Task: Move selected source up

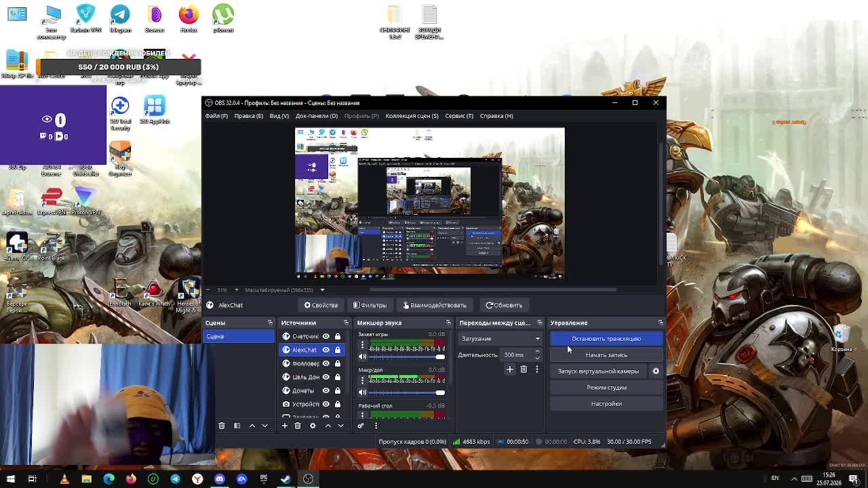Action: coord(328,426)
